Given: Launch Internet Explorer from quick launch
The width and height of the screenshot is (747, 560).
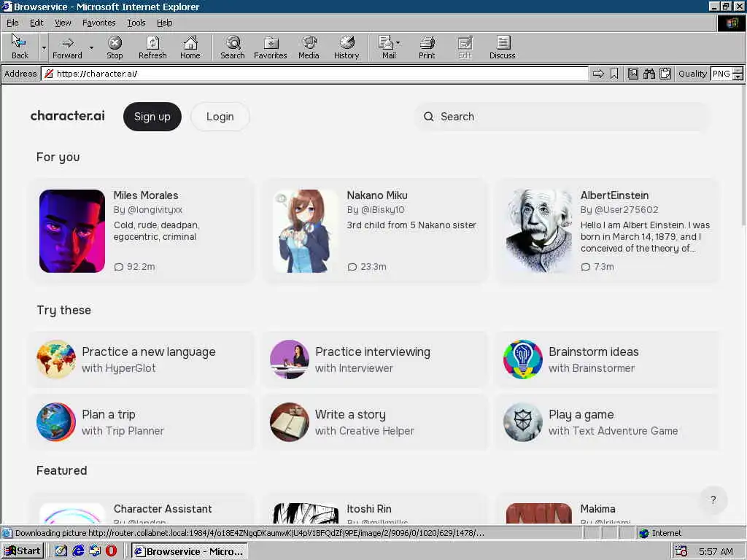Looking at the screenshot, I should 77,551.
